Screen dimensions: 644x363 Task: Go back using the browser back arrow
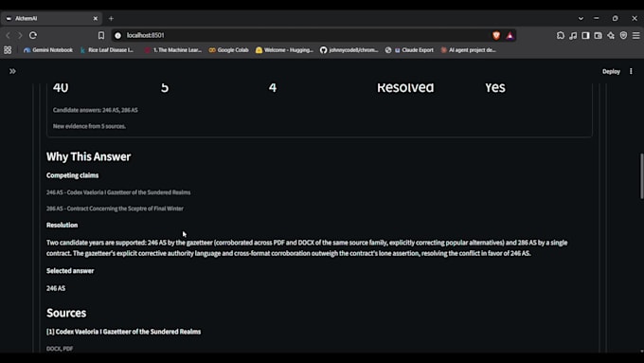[x=8, y=35]
